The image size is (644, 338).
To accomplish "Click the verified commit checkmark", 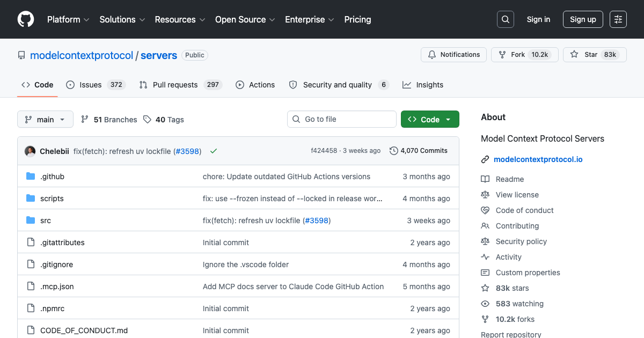I will [213, 151].
